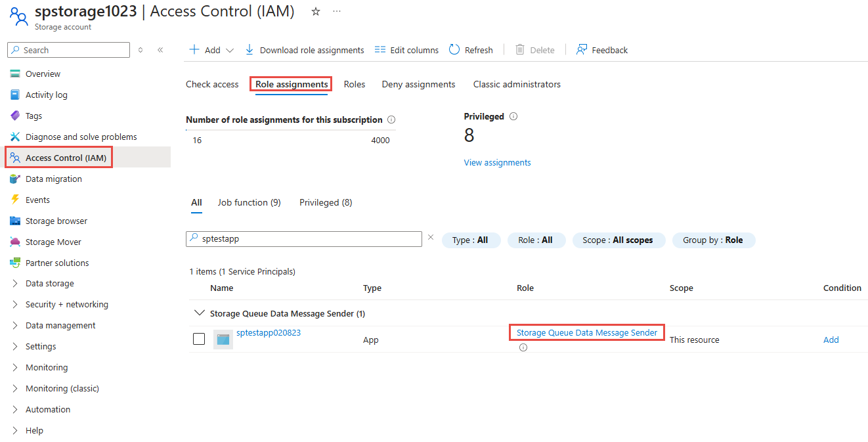The image size is (868, 442).
Task: Open Role : All filter
Action: click(x=535, y=240)
